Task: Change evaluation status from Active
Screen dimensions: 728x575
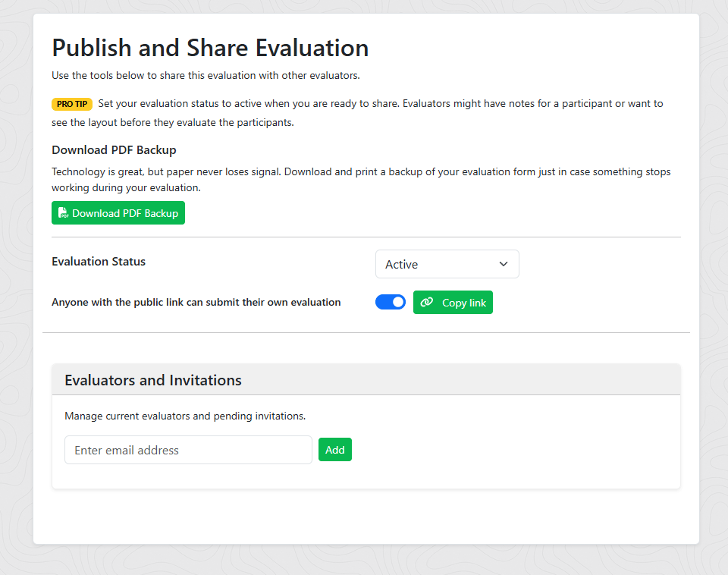Action: 447,264
